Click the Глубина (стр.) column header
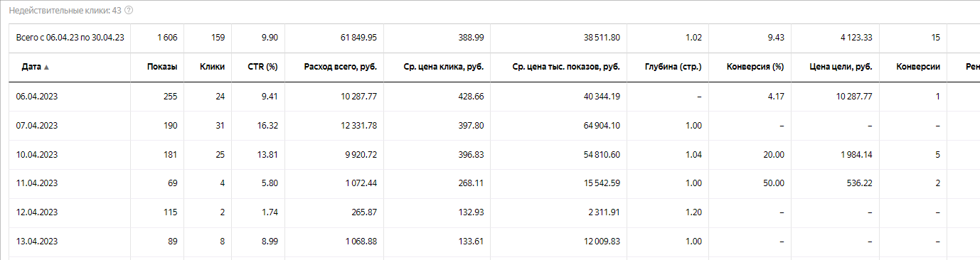 [x=671, y=67]
